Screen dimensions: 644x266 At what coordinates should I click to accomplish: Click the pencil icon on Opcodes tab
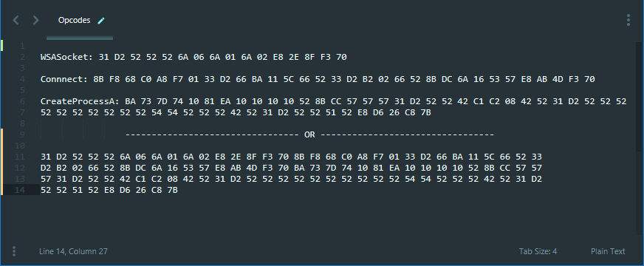point(101,21)
